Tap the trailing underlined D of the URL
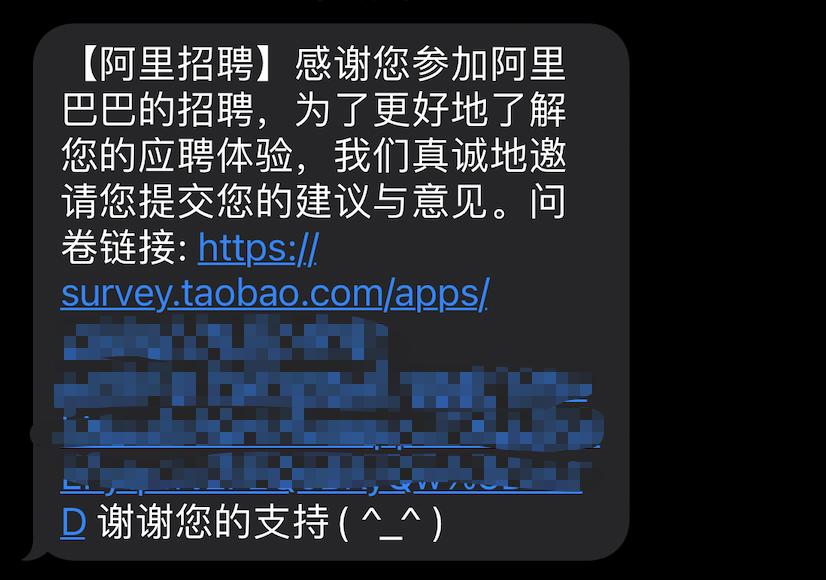Viewport: 826px width, 580px height. click(73, 523)
